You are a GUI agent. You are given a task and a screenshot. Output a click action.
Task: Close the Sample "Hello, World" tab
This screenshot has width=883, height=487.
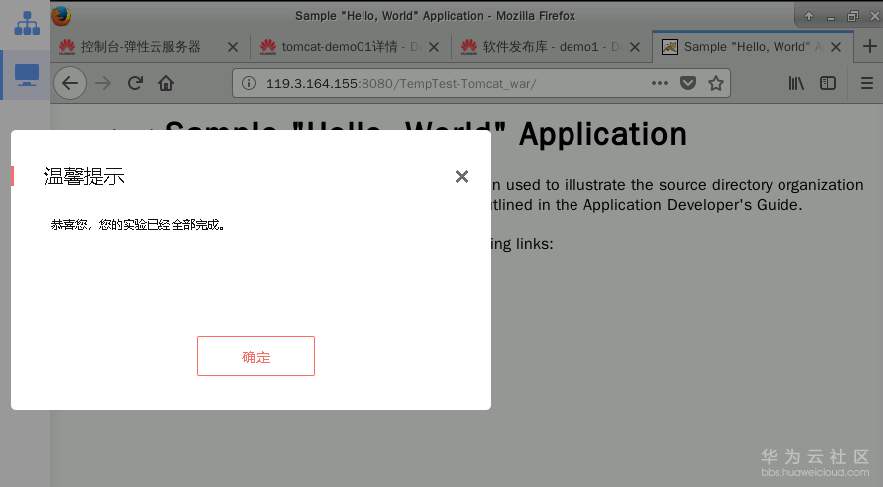point(836,47)
